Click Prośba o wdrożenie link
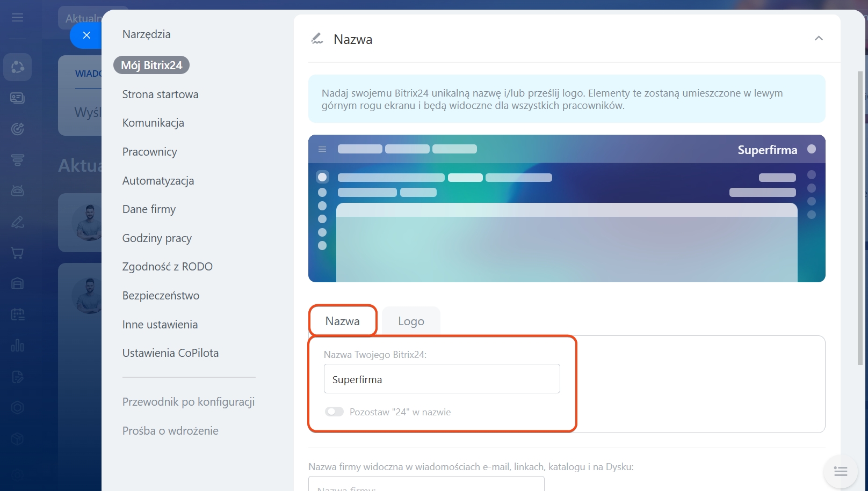The height and width of the screenshot is (491, 868). point(170,431)
